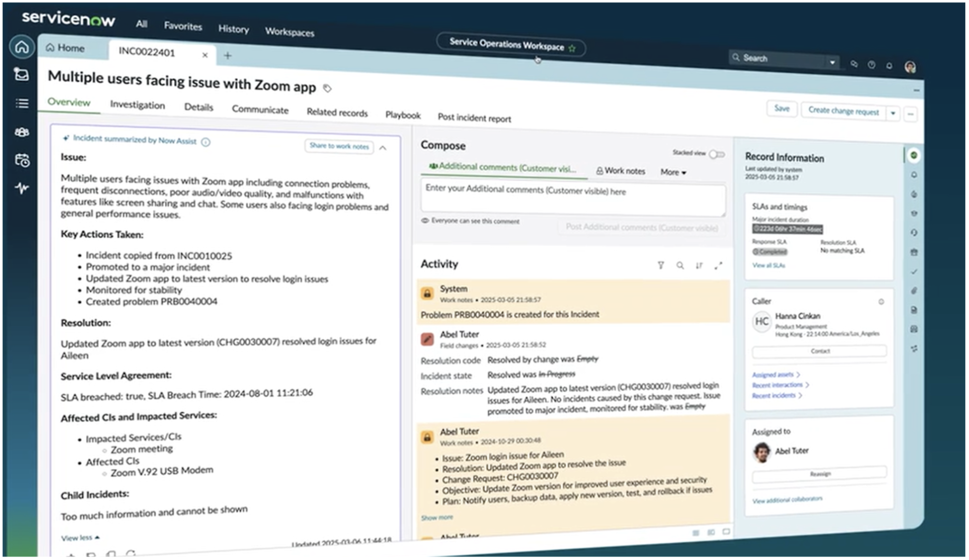
Task: Click the Save button
Action: (x=782, y=109)
